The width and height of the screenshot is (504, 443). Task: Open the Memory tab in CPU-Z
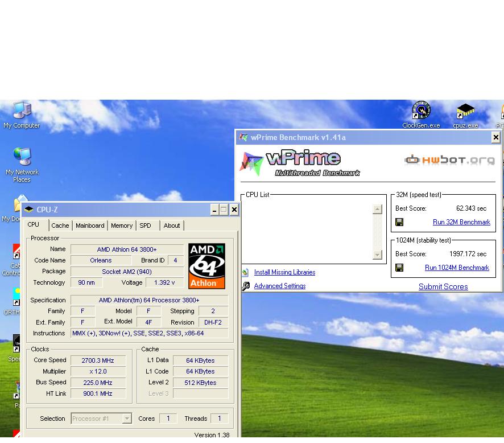[x=122, y=225]
